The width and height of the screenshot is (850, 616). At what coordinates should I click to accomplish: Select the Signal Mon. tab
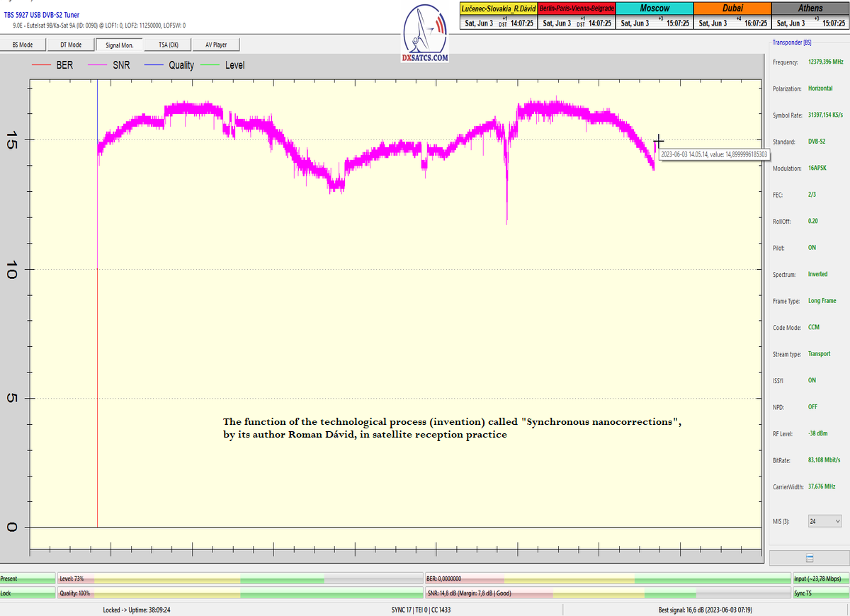[x=120, y=45]
